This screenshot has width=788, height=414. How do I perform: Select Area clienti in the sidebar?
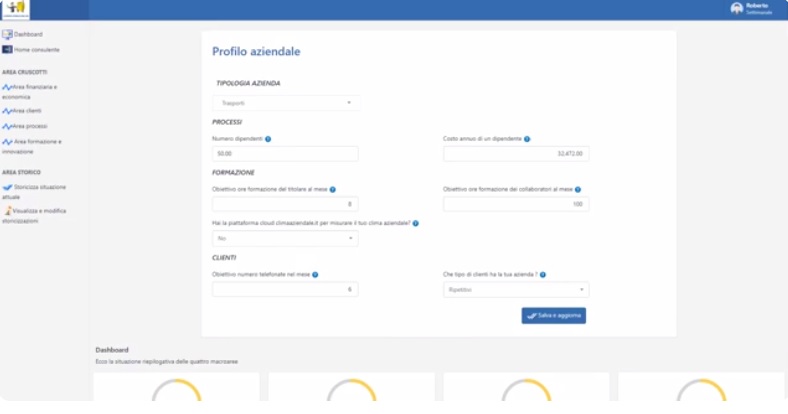point(28,110)
